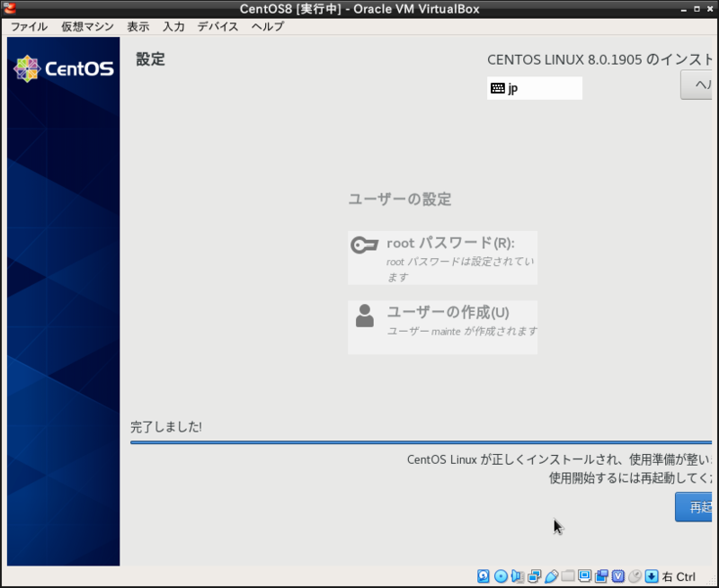Open the ファイル menu
Viewport: 719px width, 588px height.
tap(29, 27)
